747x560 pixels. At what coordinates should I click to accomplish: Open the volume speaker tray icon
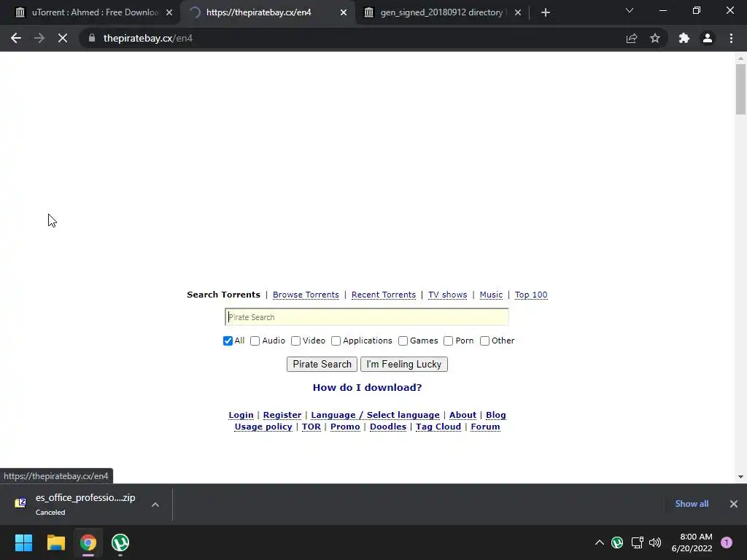tap(656, 542)
